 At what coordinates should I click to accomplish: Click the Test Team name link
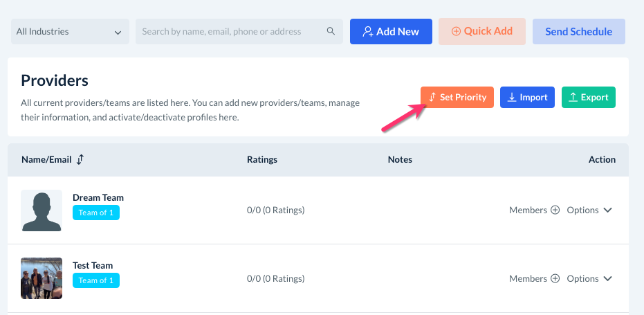[x=93, y=265]
